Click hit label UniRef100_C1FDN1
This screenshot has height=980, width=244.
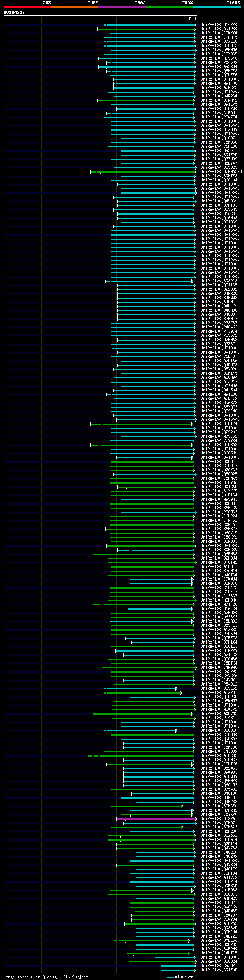tap(219, 113)
